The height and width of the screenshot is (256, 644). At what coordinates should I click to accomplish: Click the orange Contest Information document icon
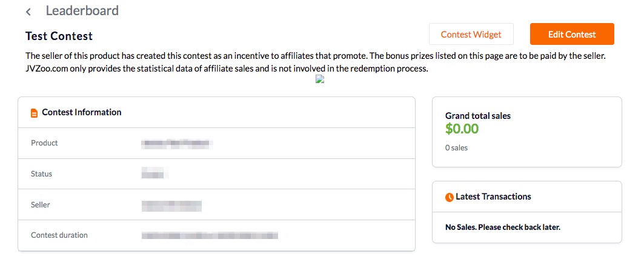35,113
